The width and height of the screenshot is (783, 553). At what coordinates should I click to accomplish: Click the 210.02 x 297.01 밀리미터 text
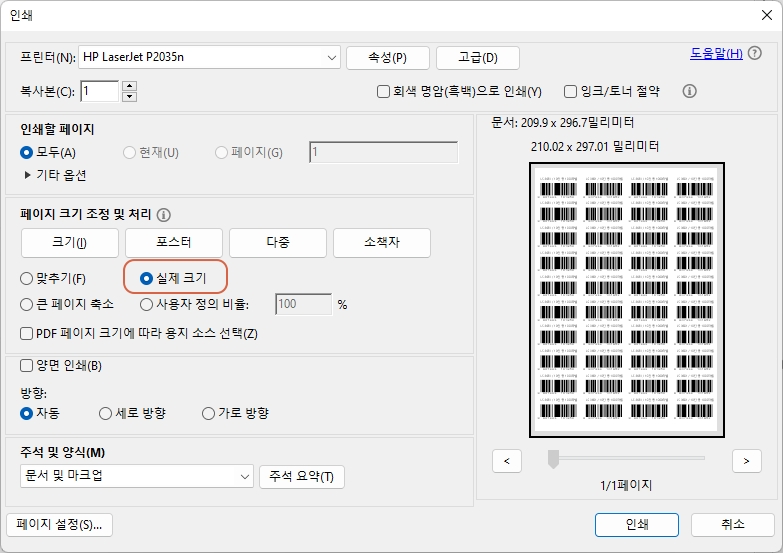(595, 147)
